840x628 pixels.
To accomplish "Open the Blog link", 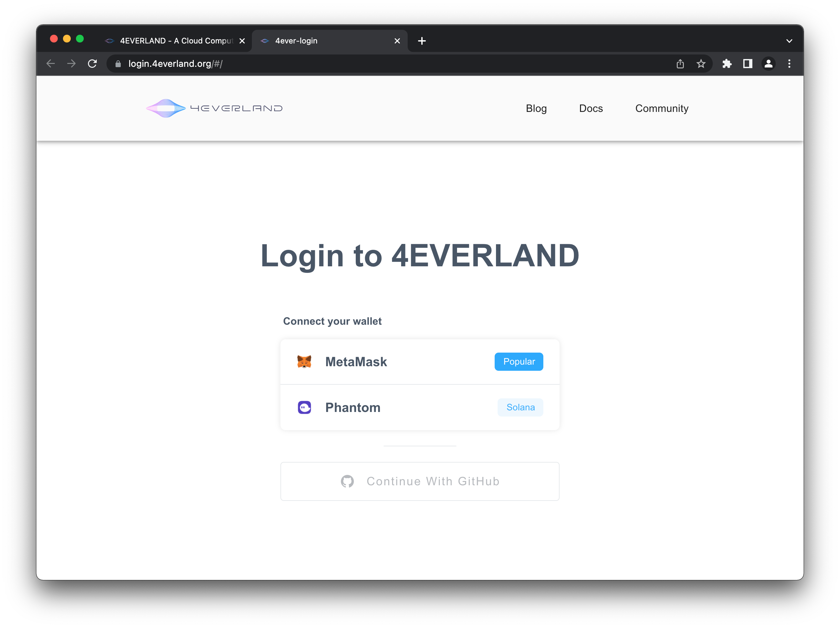I will pyautogui.click(x=536, y=109).
